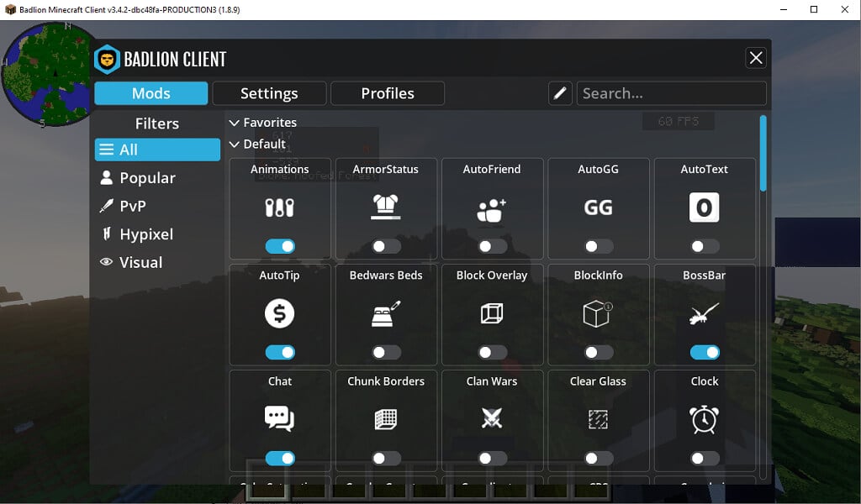This screenshot has height=504, width=861.
Task: Click the mods list scrollbar
Action: point(763,154)
